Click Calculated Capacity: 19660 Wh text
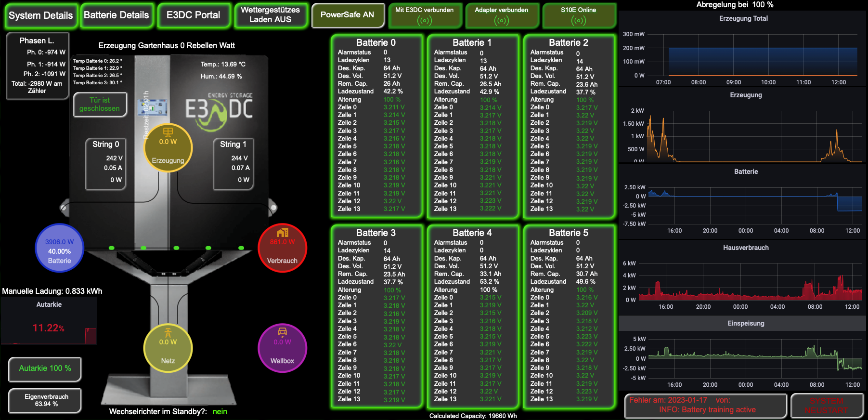The image size is (868, 420). pos(473,416)
